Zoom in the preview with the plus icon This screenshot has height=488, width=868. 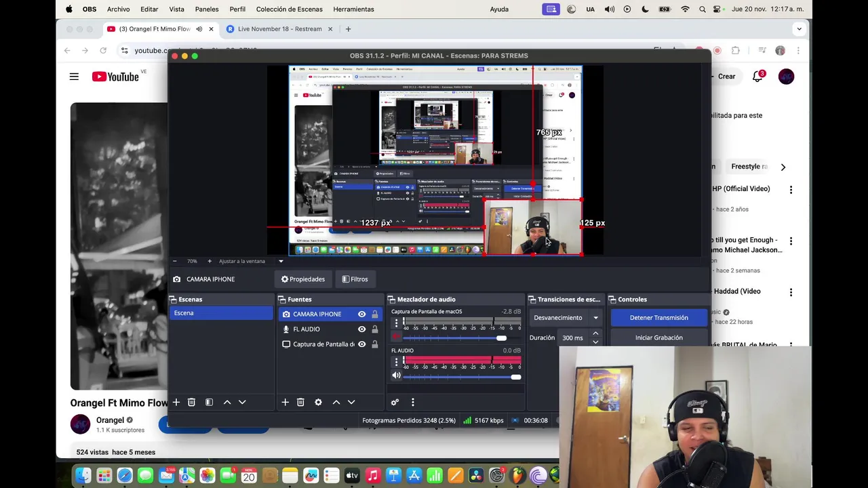pyautogui.click(x=210, y=261)
